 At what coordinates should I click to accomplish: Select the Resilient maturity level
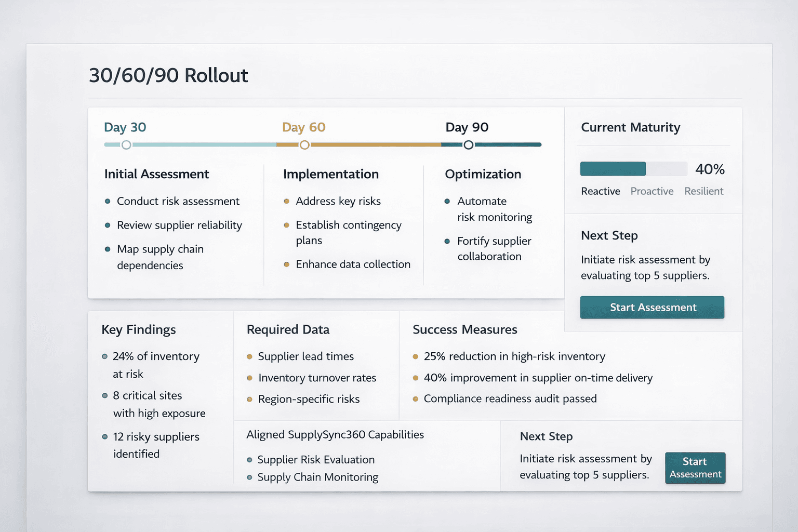pos(703,191)
